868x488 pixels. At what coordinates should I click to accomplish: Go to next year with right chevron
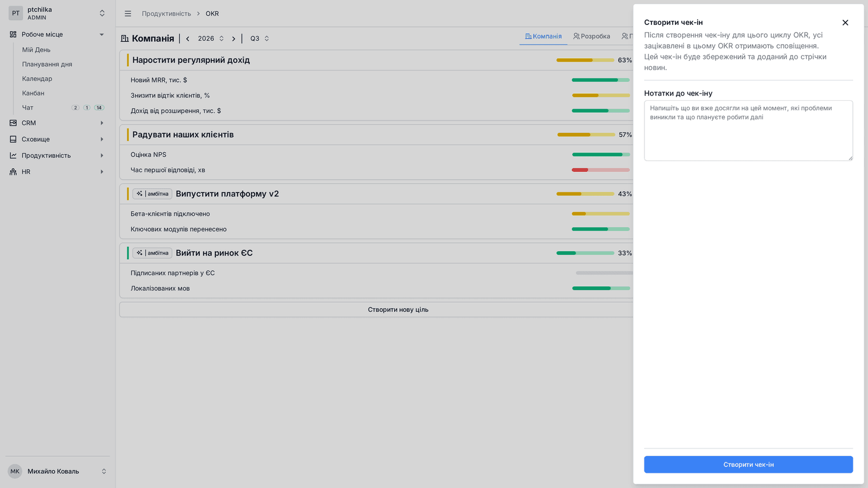[x=234, y=38]
